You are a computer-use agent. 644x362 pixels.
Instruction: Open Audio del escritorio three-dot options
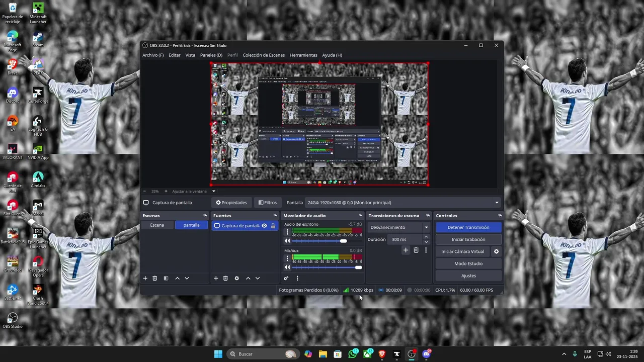(x=288, y=232)
